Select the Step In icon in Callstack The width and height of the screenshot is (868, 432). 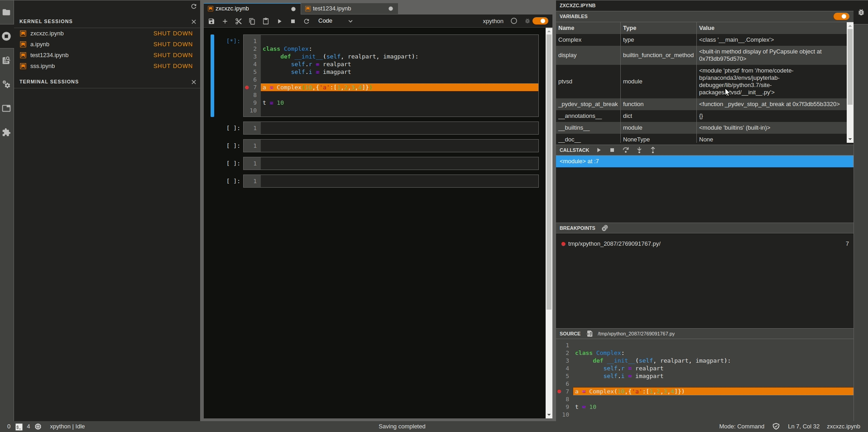(639, 150)
